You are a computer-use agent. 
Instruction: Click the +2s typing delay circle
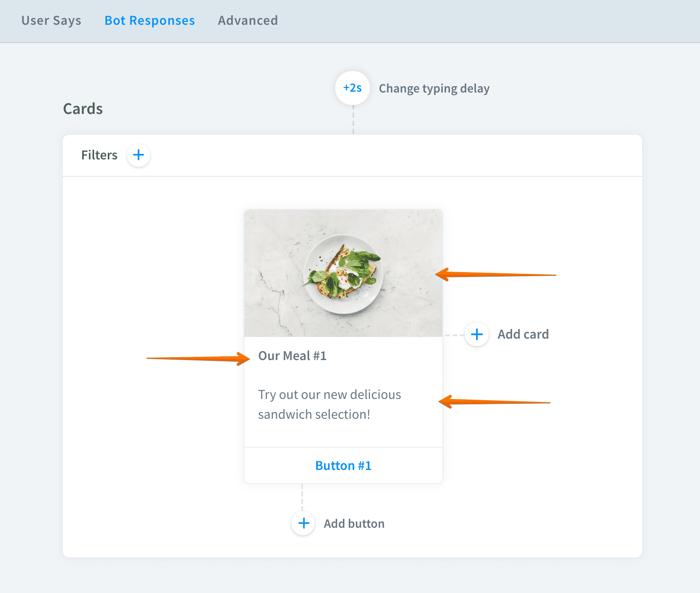pyautogui.click(x=352, y=88)
